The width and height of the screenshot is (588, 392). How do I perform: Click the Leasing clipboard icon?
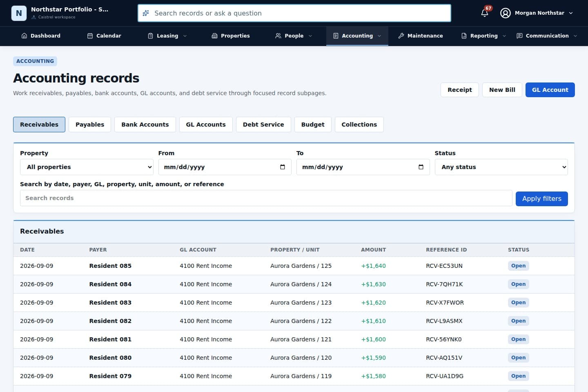tap(150, 36)
